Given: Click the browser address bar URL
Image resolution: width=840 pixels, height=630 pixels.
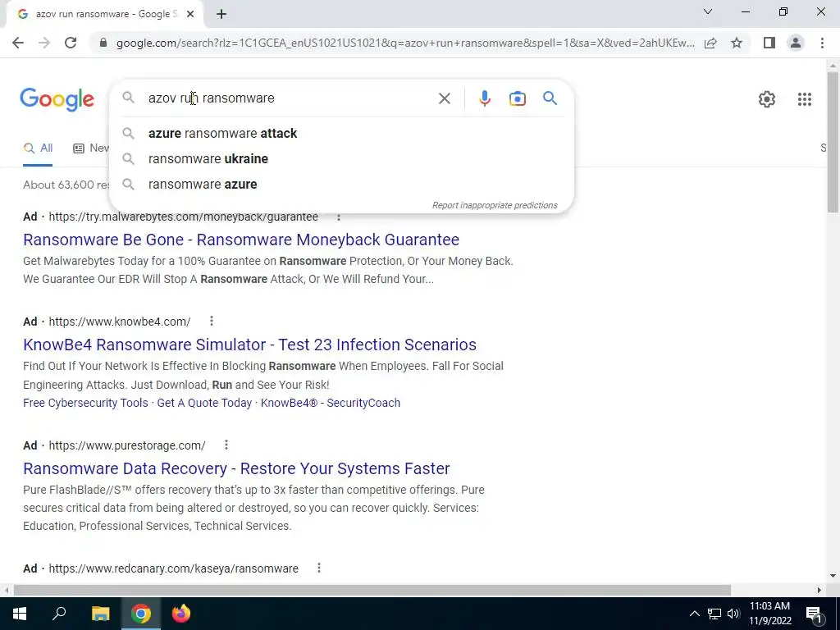Looking at the screenshot, I should pos(405,43).
